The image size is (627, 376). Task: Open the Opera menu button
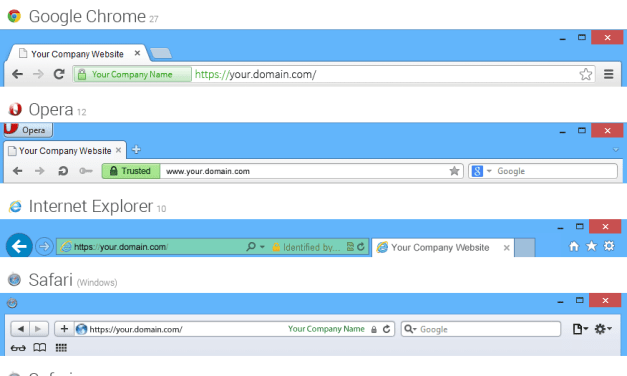(x=28, y=130)
